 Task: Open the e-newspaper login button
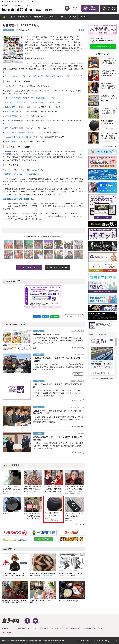click(108, 8)
